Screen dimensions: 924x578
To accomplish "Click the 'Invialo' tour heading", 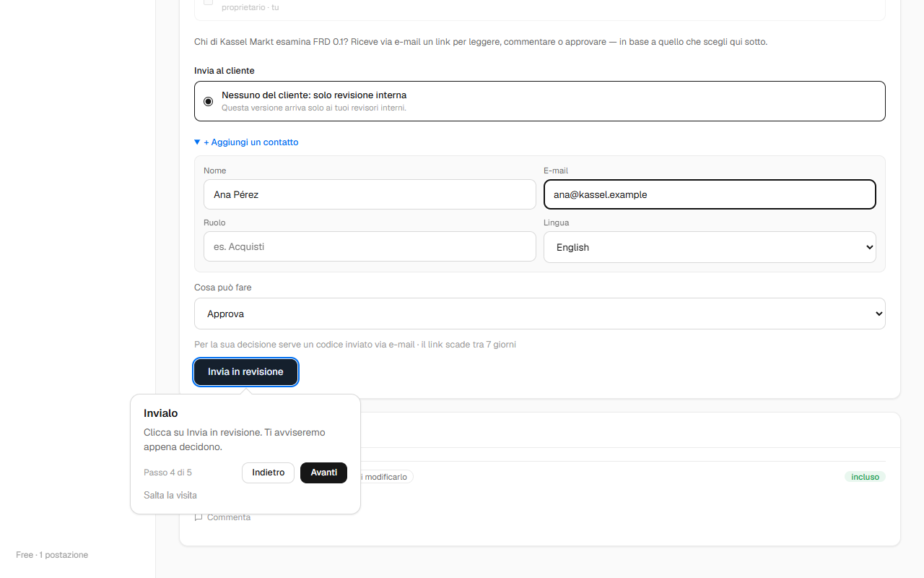I will click(161, 413).
